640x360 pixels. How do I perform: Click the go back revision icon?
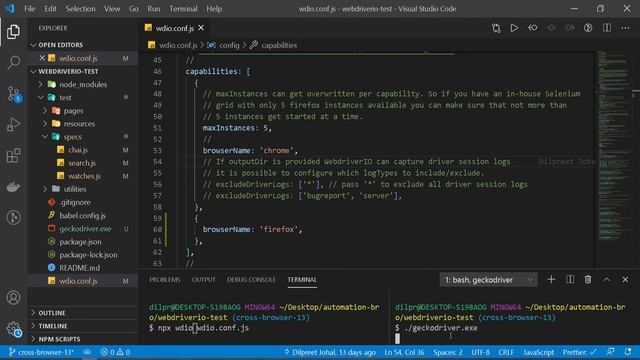click(533, 28)
